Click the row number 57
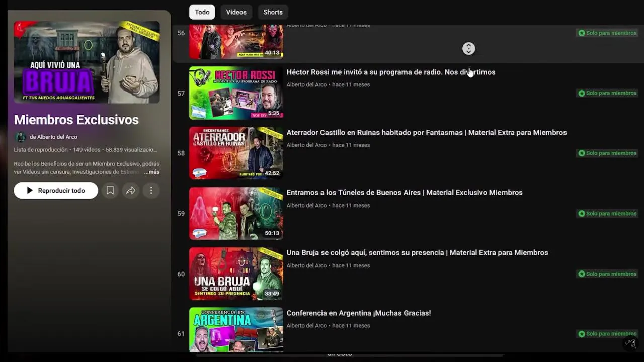This screenshot has height=362, width=644. coord(181,94)
